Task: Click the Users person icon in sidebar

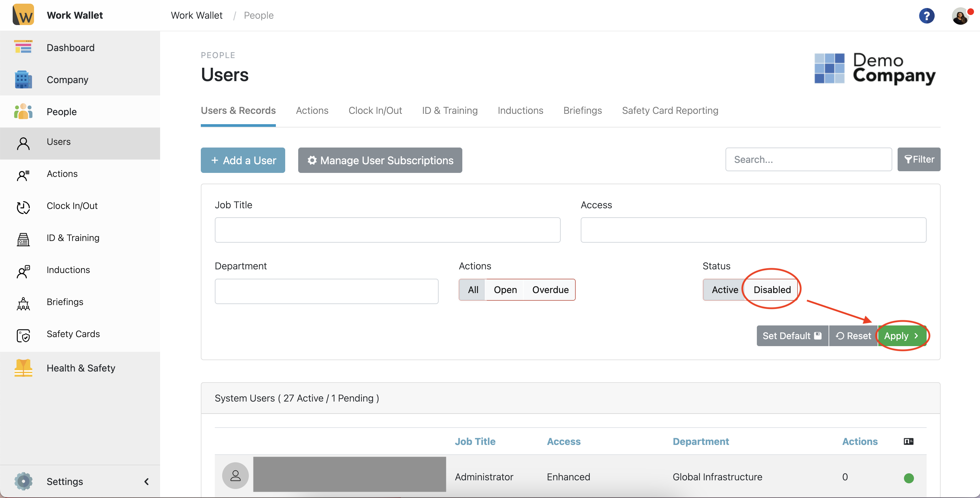Action: (x=23, y=143)
